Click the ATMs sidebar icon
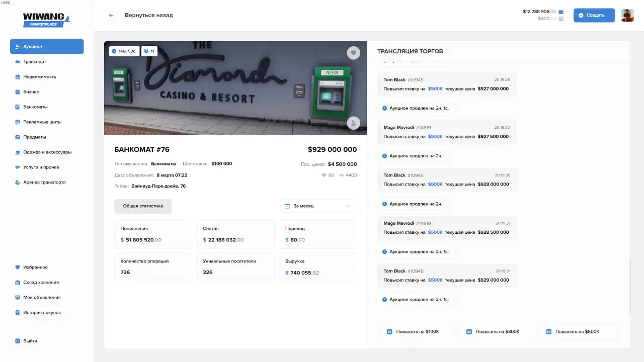This screenshot has height=362, width=644. point(18,107)
